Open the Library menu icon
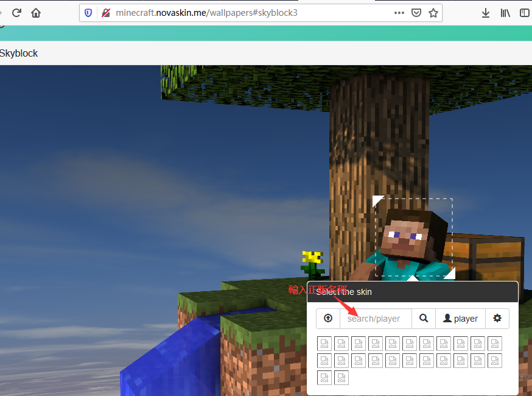This screenshot has width=532, height=396. [x=505, y=13]
